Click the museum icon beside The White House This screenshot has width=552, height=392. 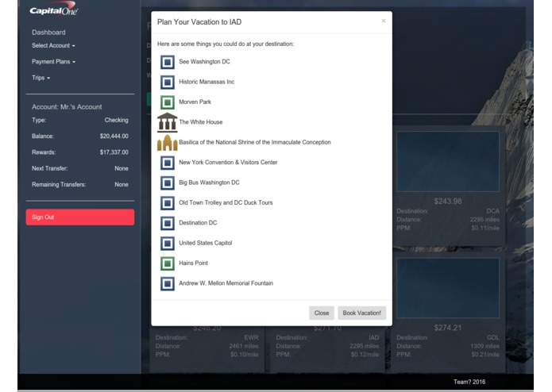point(168,122)
